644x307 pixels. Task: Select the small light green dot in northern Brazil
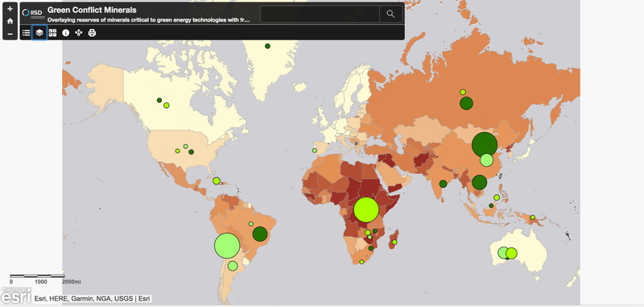[250, 224]
